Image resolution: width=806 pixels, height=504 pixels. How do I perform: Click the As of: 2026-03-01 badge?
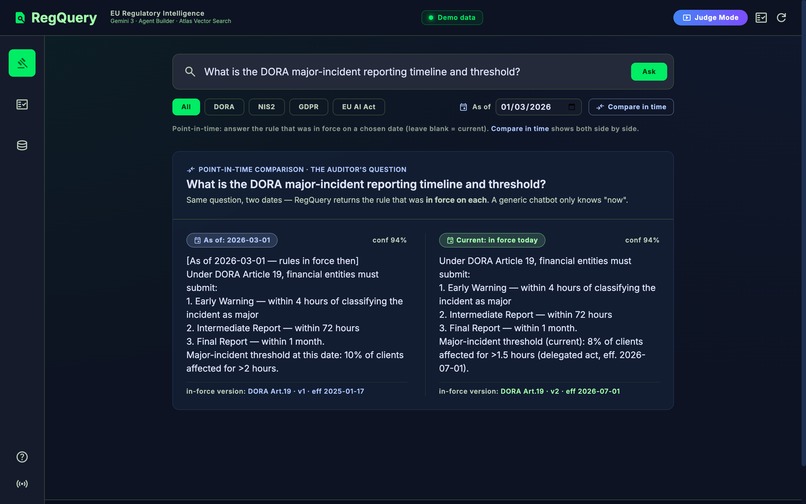(x=232, y=240)
